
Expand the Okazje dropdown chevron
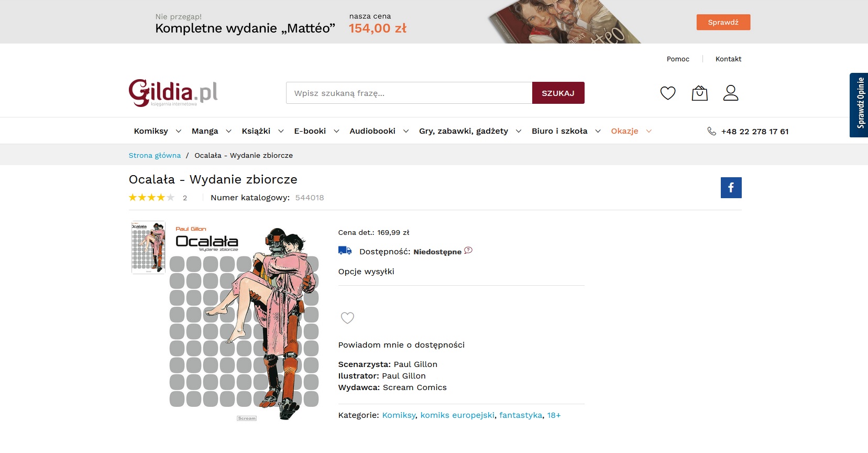[x=649, y=131]
